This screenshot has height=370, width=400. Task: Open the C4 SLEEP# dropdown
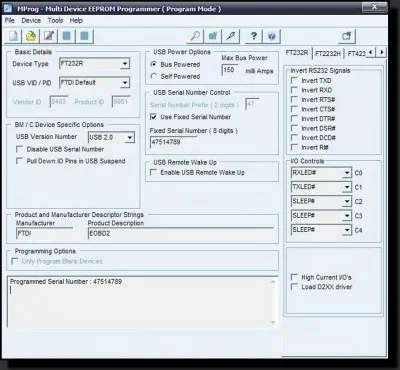click(347, 230)
